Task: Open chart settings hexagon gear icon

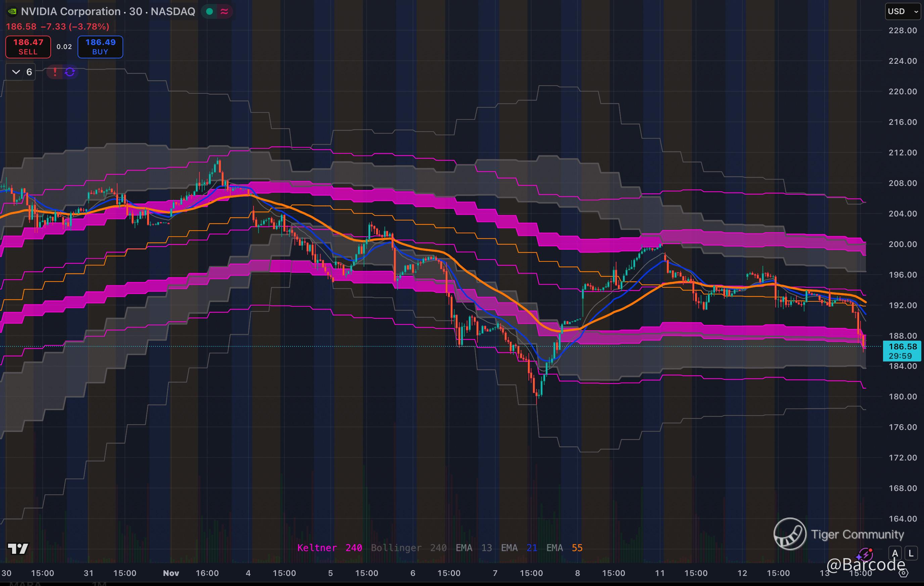Action: pyautogui.click(x=904, y=573)
